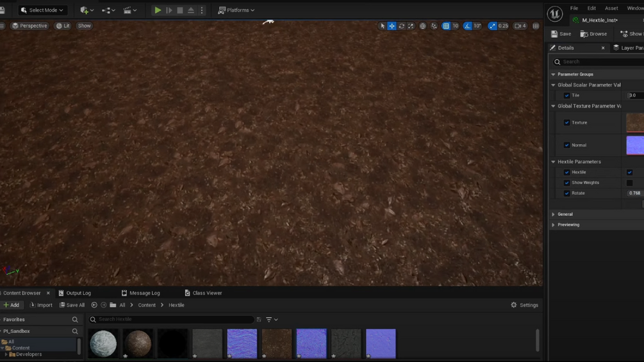The height and width of the screenshot is (362, 644).
Task: Open the Add content cube dropdown
Action: [87, 10]
